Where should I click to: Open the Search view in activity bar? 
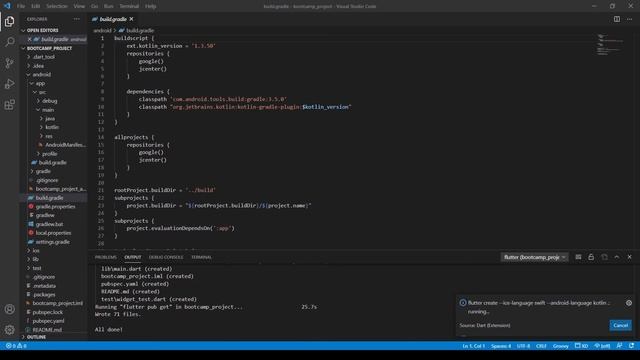pyautogui.click(x=9, y=42)
